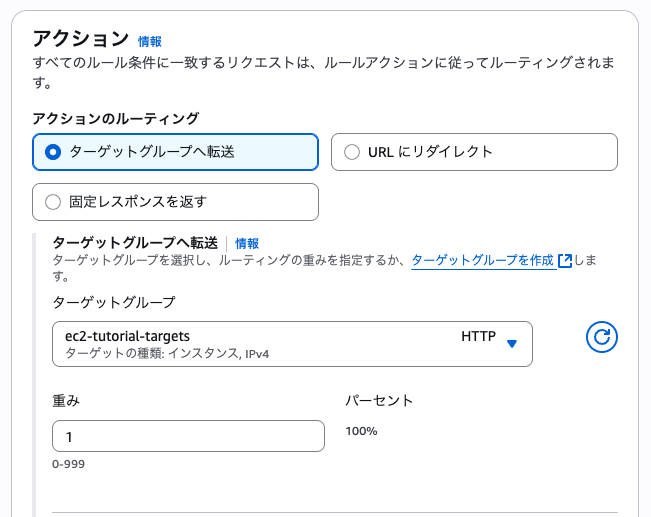Click the ターゲットグループ field label
Image resolution: width=651 pixels, height=517 pixels.
pyautogui.click(x=113, y=302)
